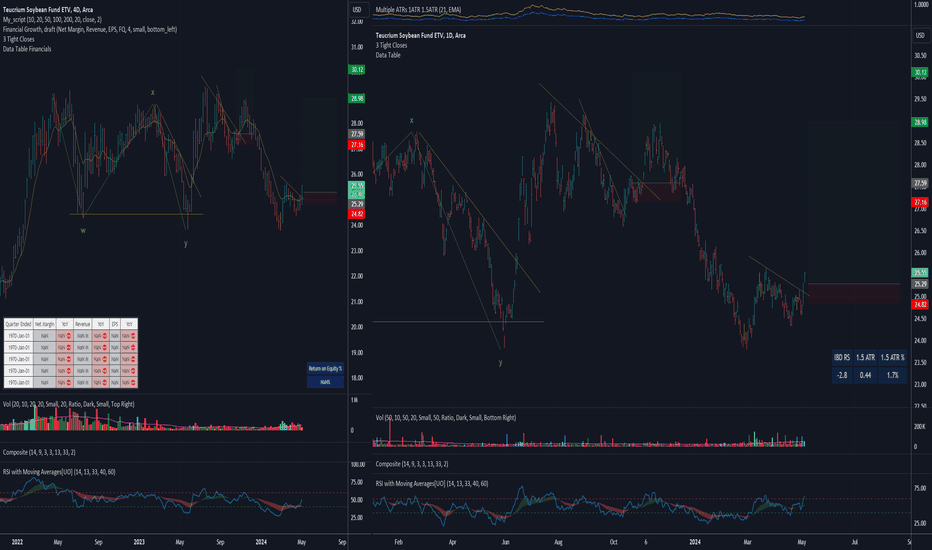Image resolution: width=932 pixels, height=550 pixels.
Task: Select the Vol legend ending in Top Right
Action: coord(68,404)
